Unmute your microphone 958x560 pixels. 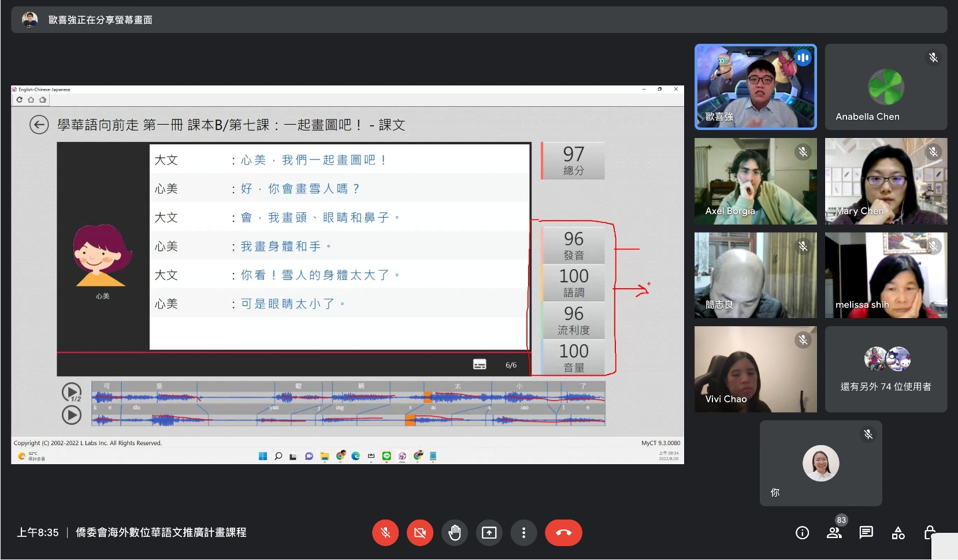coord(385,533)
